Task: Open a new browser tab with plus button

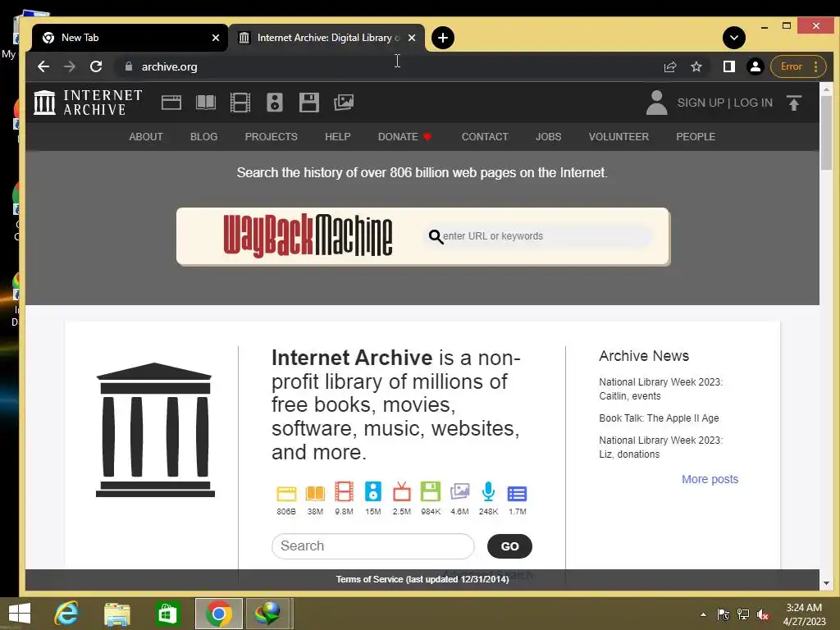Action: click(x=443, y=38)
